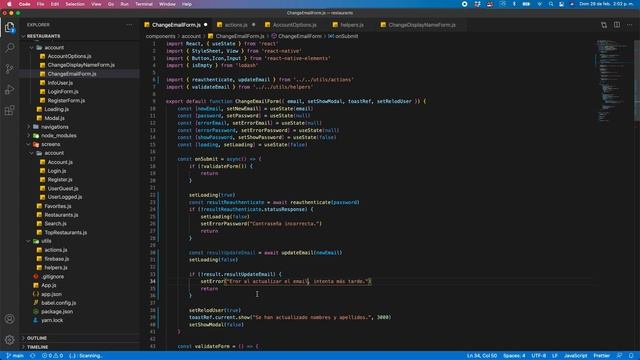Open Modal.js in the file tree
Viewport: 640px width, 360px height.
(x=54, y=118)
